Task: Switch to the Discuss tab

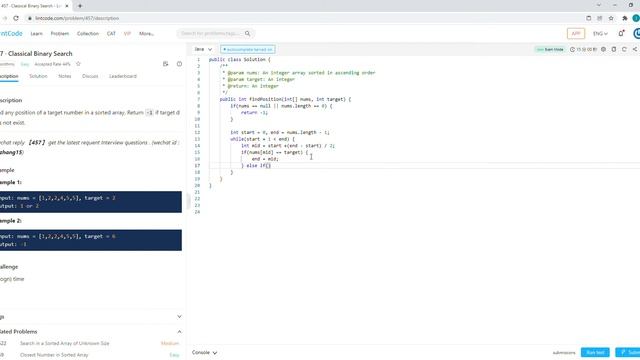Action: [x=90, y=76]
